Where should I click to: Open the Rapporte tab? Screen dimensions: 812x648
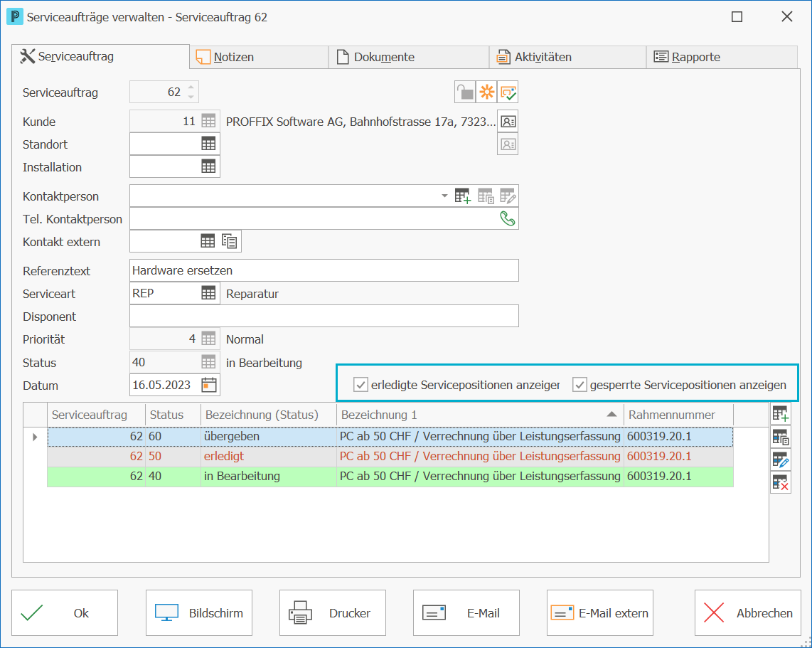[x=722, y=57]
